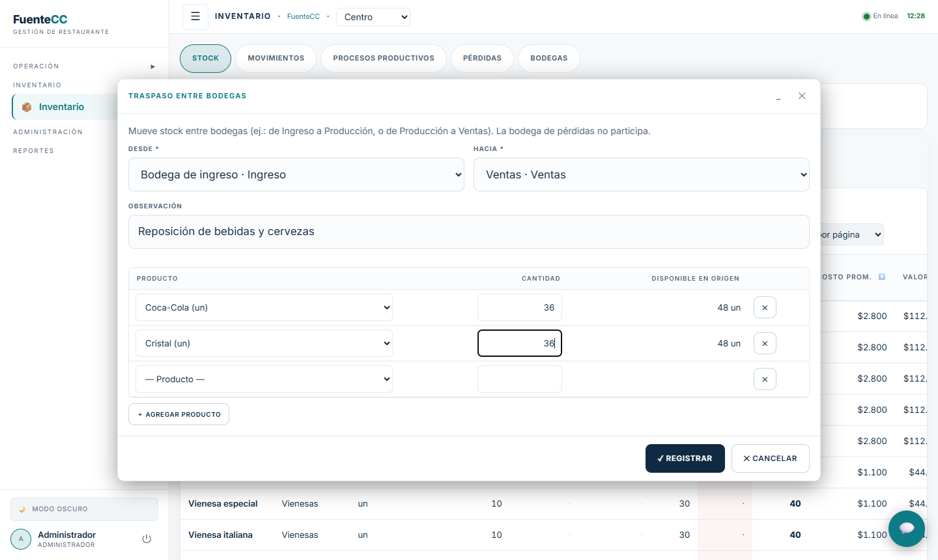This screenshot has width=938, height=560.
Task: Delete the empty product row
Action: tap(765, 379)
